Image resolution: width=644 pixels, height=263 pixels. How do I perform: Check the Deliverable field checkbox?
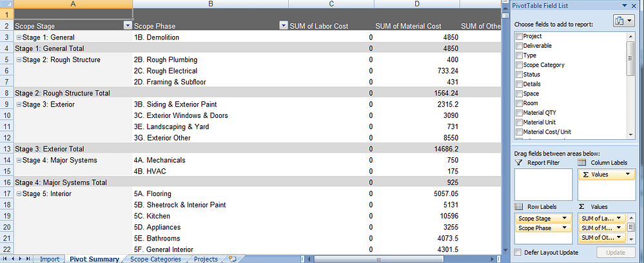519,46
